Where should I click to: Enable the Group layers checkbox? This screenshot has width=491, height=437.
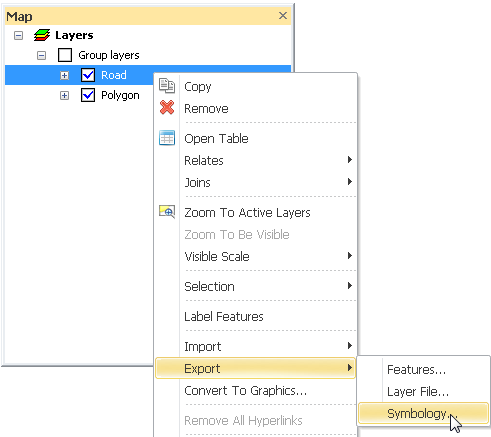tap(65, 55)
